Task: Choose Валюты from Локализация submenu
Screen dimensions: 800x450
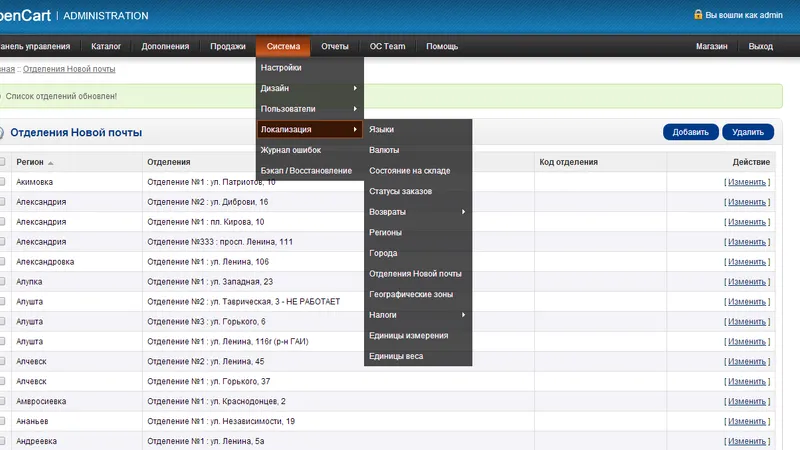Action: pos(384,150)
